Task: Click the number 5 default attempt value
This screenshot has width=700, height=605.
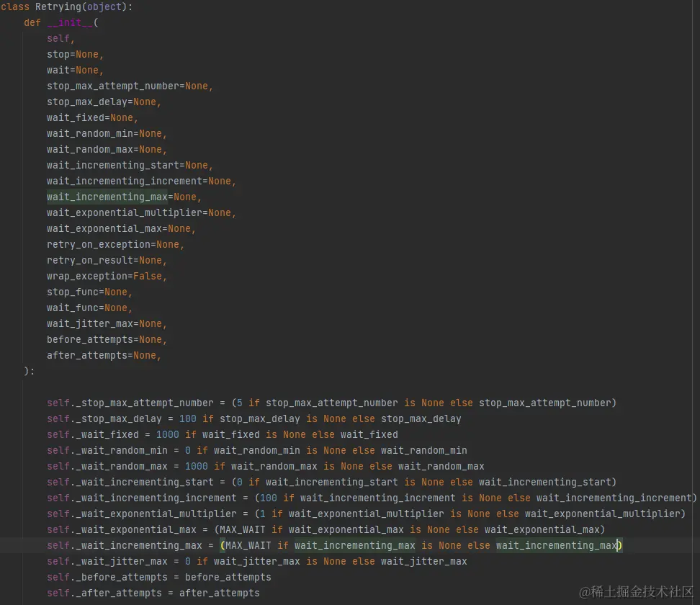Action: [240, 403]
